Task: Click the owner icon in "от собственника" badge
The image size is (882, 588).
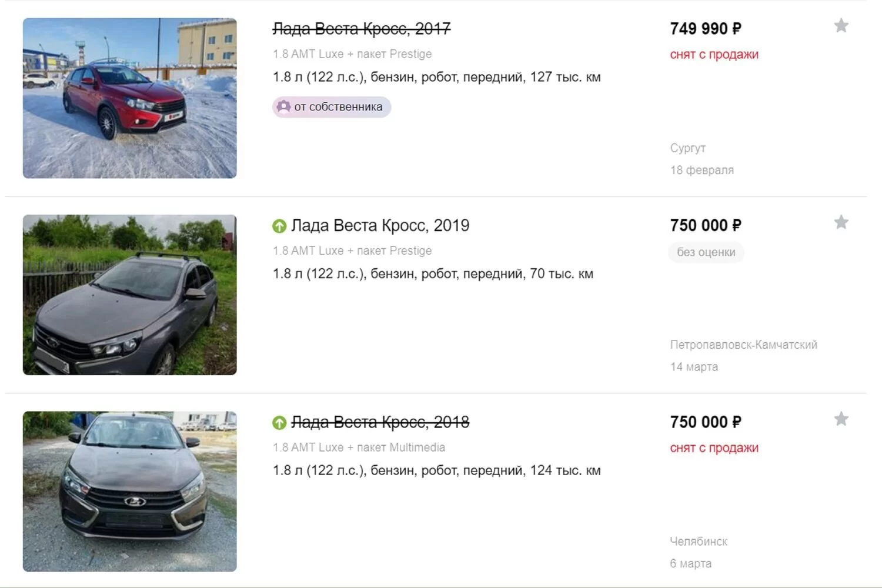Action: 283,106
